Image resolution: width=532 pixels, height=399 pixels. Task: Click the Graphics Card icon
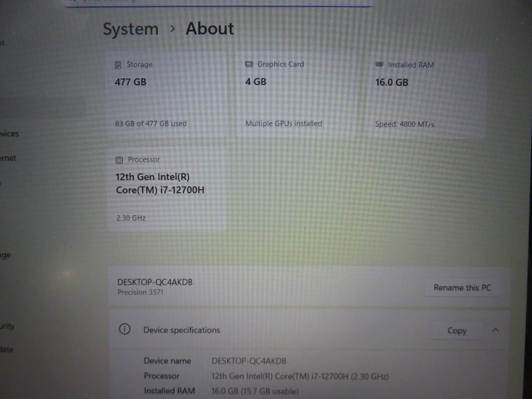(249, 64)
